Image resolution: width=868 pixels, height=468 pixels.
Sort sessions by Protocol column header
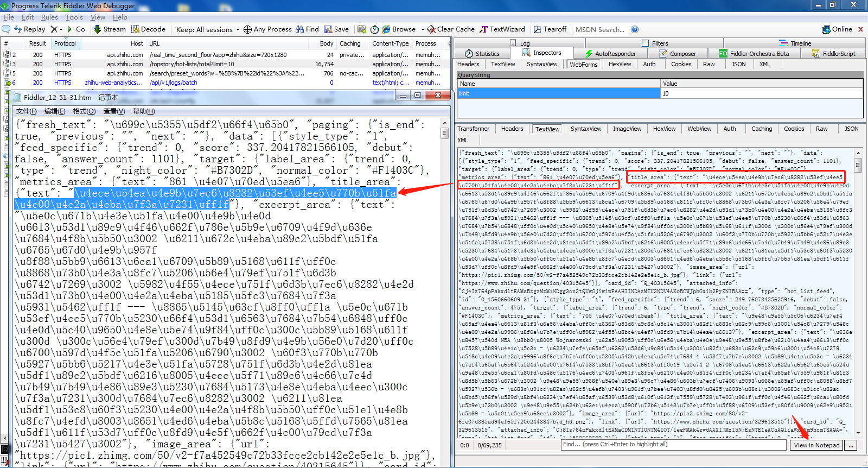tap(65, 43)
